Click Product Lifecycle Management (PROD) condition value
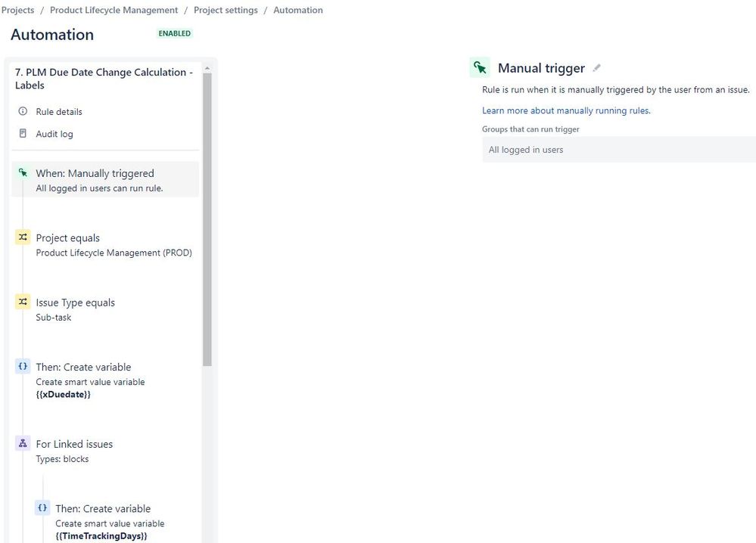This screenshot has width=756, height=543. click(114, 253)
